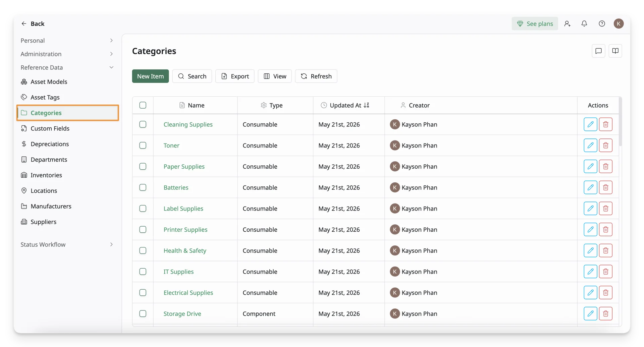Go Back using the top-left arrow
This screenshot has height=347, width=644.
33,23
